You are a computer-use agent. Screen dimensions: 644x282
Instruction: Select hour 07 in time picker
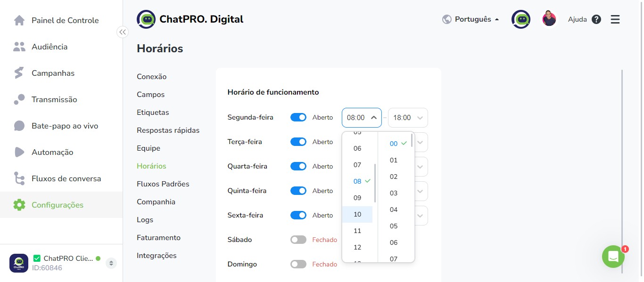pyautogui.click(x=357, y=165)
